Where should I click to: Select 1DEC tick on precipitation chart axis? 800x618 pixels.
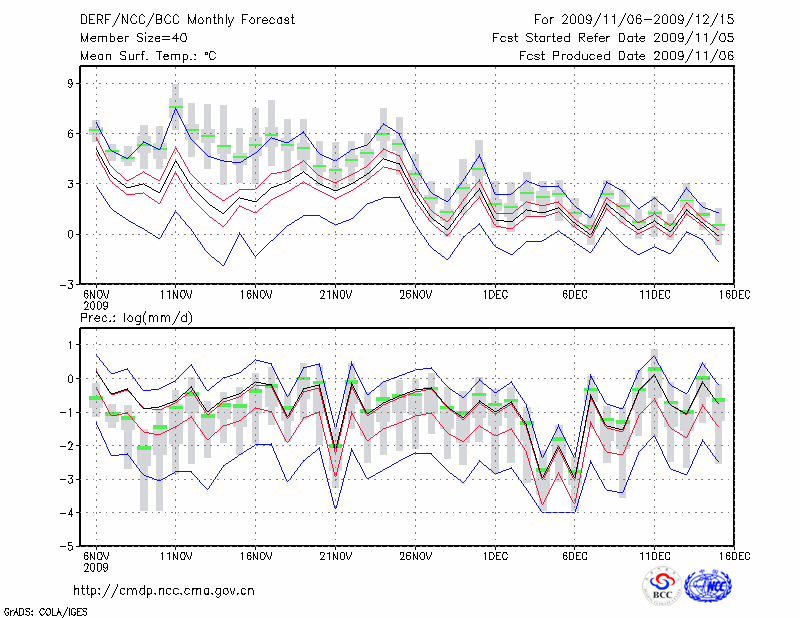494,555
